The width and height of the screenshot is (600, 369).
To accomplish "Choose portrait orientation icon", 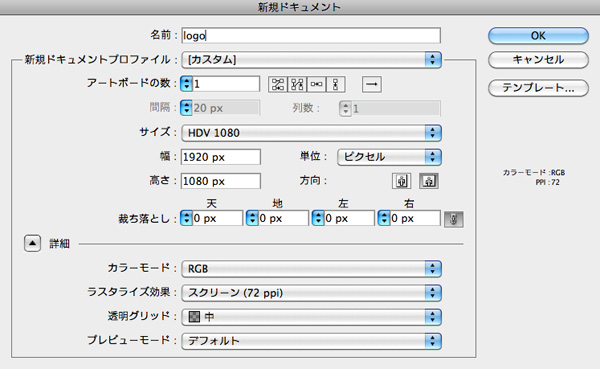I will [401, 181].
